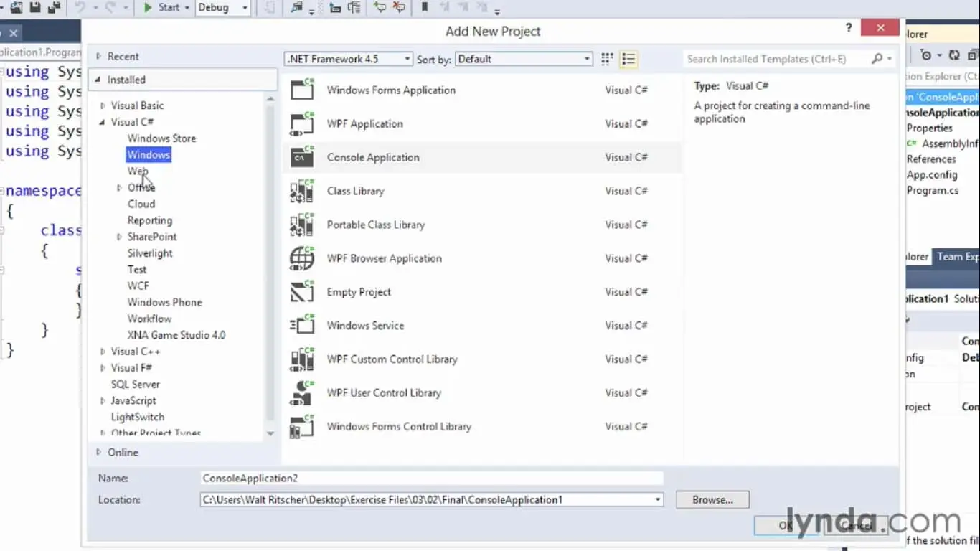Switch templates to medium icons list view
Screen dimensions: 980x551
628,59
